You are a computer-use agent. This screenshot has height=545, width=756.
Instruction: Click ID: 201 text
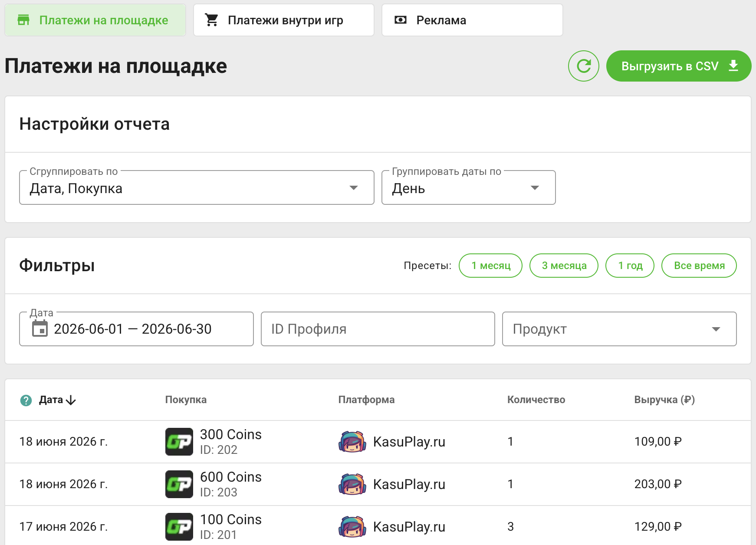coord(219,535)
